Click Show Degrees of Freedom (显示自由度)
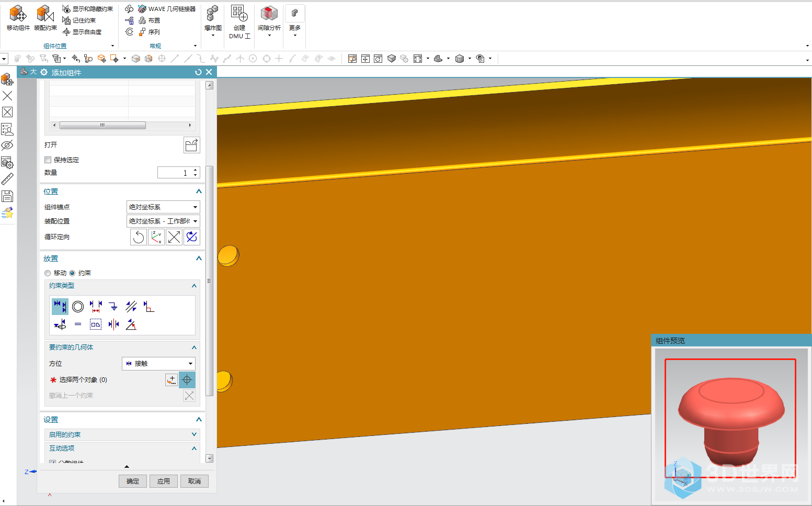812x506 pixels. [x=82, y=32]
